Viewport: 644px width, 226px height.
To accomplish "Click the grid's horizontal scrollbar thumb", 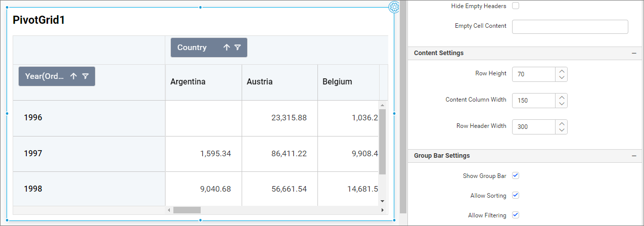I will point(187,210).
